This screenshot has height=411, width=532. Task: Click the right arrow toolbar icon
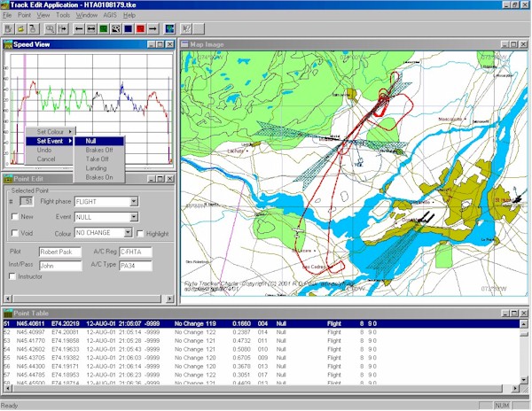(153, 29)
